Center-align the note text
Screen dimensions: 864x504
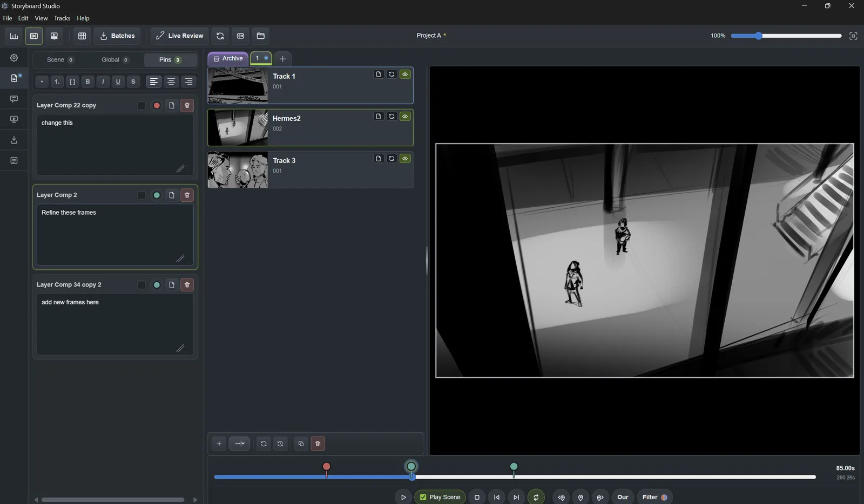tap(171, 81)
